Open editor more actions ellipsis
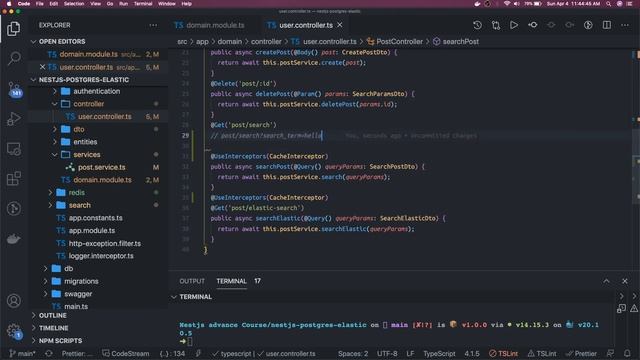 [x=625, y=25]
